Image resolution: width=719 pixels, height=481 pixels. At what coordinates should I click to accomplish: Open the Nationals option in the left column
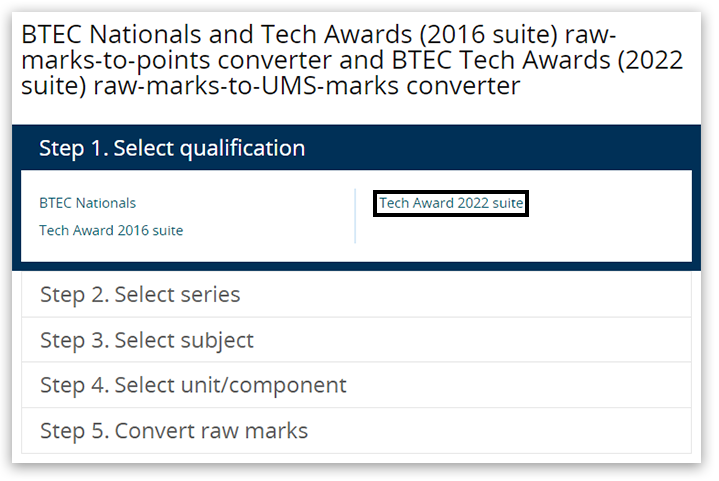[x=87, y=203]
